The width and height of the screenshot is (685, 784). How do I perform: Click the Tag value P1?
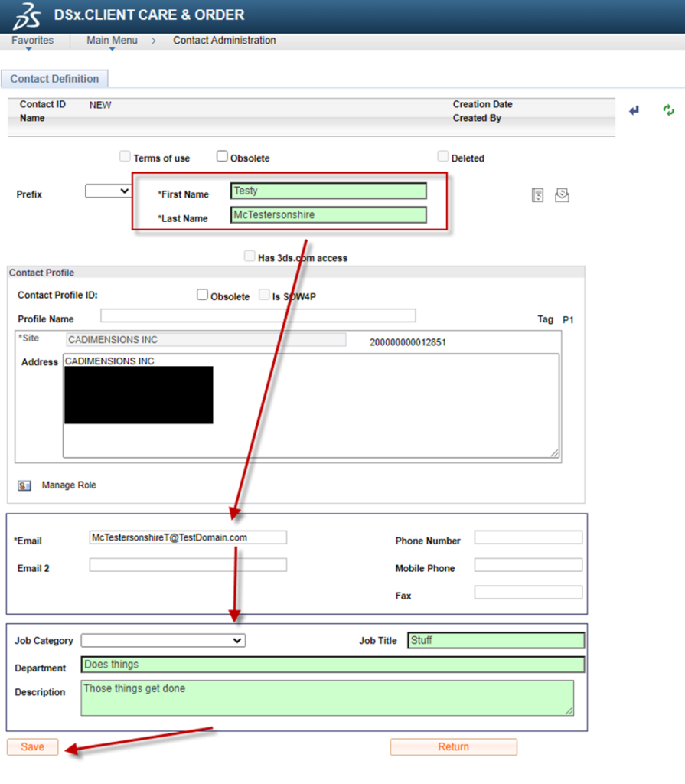point(568,319)
